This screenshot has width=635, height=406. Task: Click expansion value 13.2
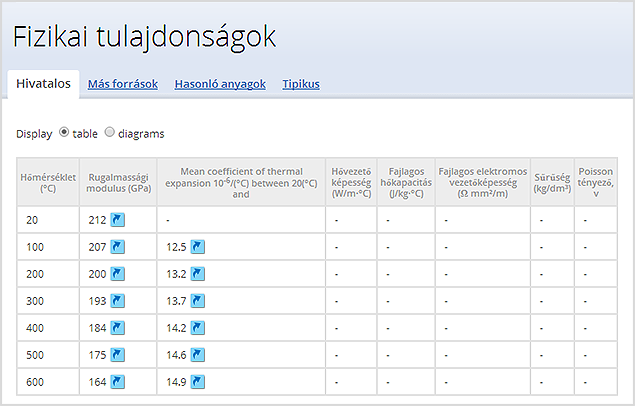176,274
